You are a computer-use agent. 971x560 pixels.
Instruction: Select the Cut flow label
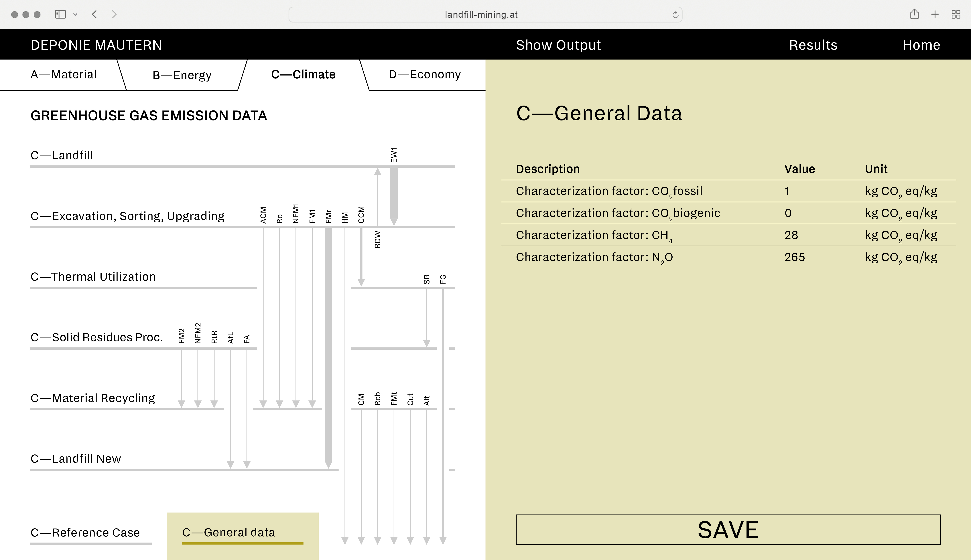pos(410,399)
